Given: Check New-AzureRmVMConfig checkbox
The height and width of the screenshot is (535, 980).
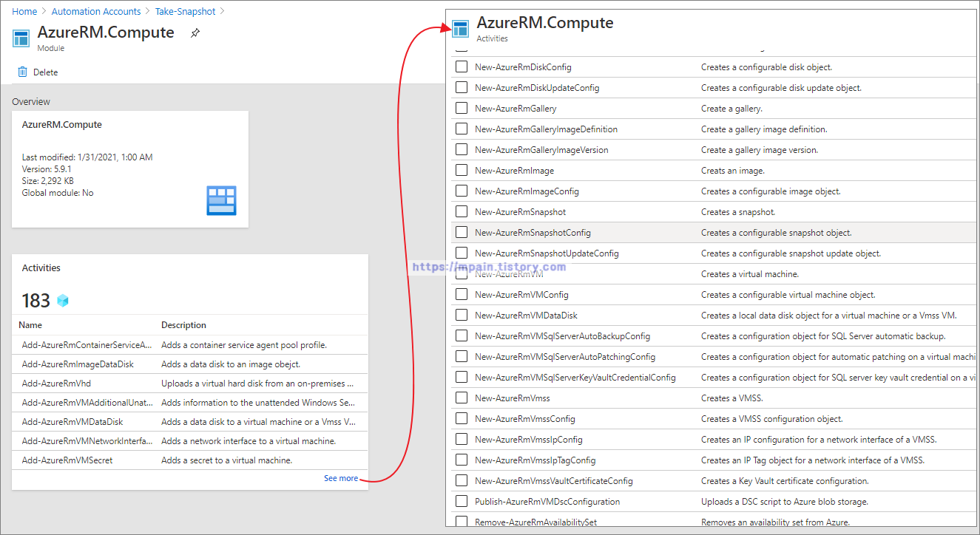Looking at the screenshot, I should [x=462, y=294].
